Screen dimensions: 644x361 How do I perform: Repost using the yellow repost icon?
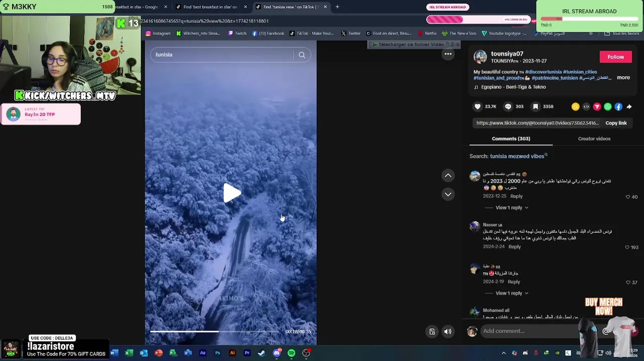(x=575, y=106)
